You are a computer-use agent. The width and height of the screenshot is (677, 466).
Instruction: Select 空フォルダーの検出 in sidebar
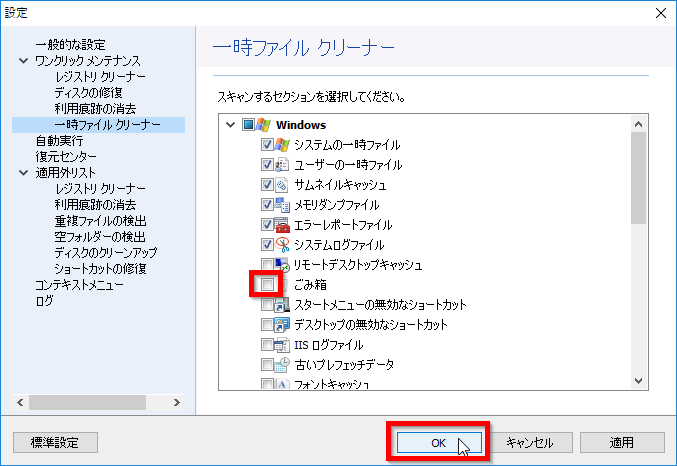coord(100,237)
